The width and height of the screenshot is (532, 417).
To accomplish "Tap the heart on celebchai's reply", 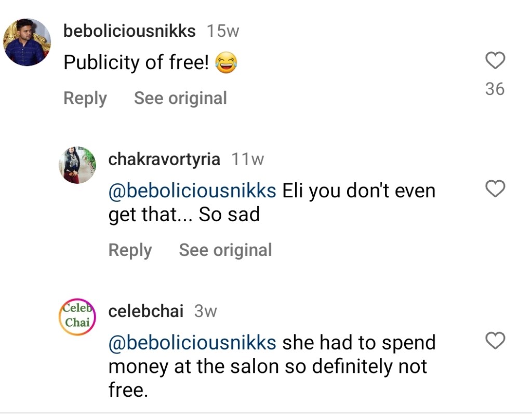I will click(x=495, y=341).
